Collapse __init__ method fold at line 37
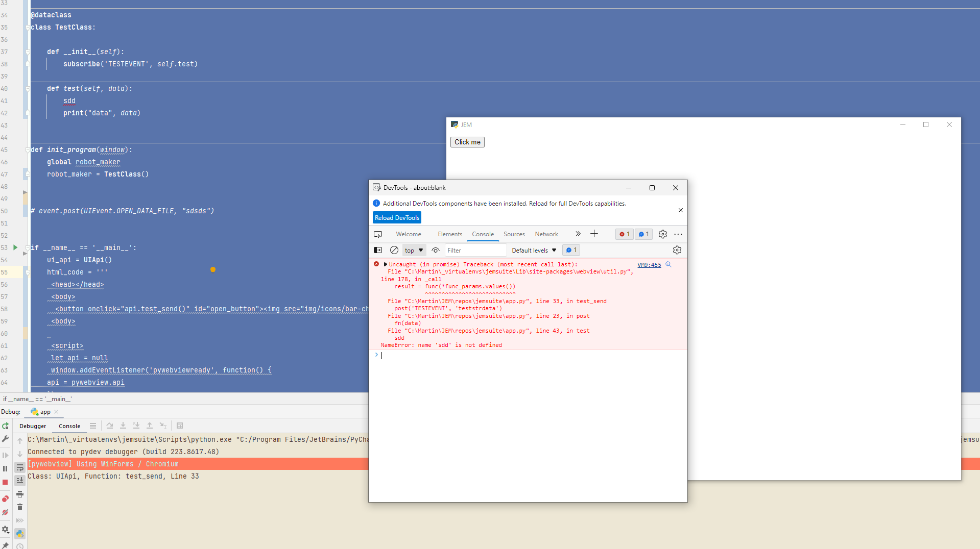Image resolution: width=980 pixels, height=549 pixels. click(28, 52)
